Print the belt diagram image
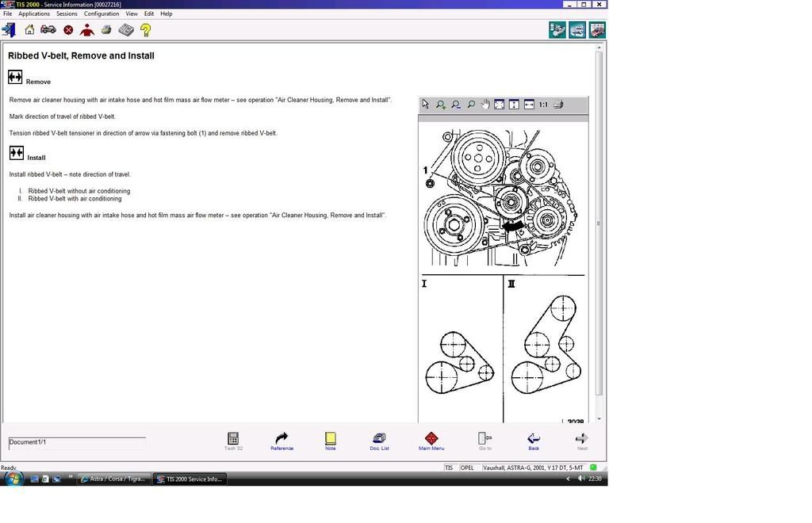The height and width of the screenshot is (523, 812). [x=558, y=105]
